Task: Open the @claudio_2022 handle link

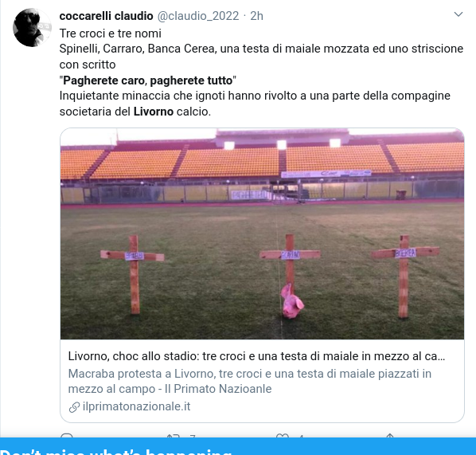Action: click(x=198, y=16)
